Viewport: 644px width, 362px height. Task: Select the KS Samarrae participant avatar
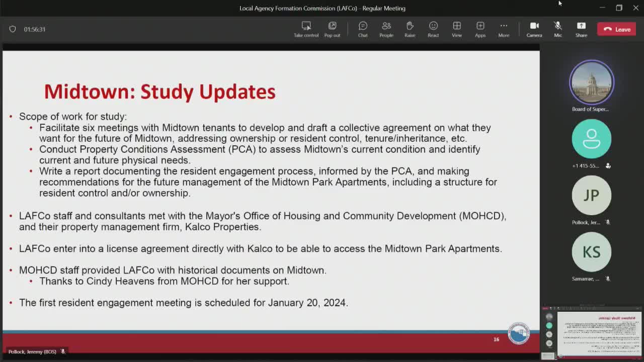(x=591, y=251)
